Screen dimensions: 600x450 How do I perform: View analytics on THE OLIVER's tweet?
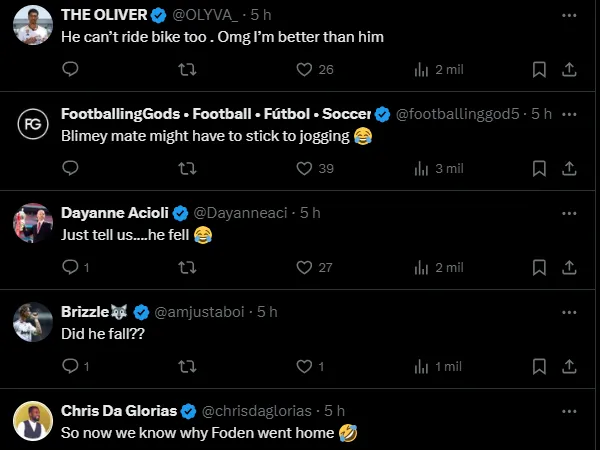420,69
